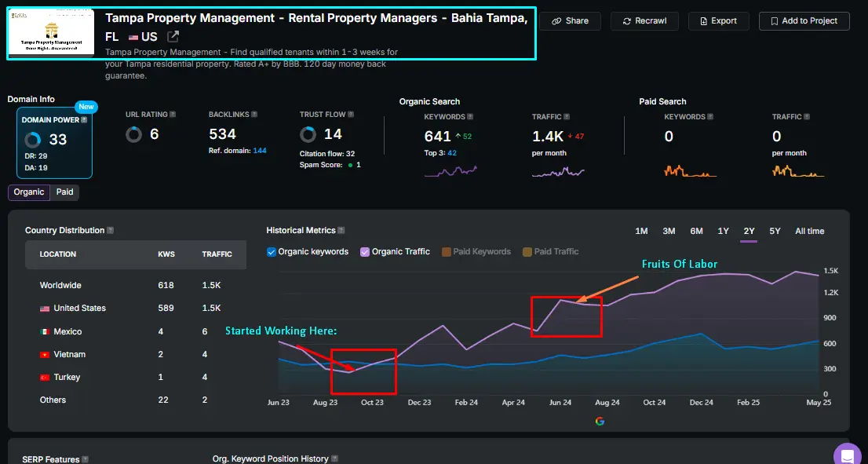The height and width of the screenshot is (464, 868).
Task: Click the referring domains count 144
Action: (x=260, y=151)
